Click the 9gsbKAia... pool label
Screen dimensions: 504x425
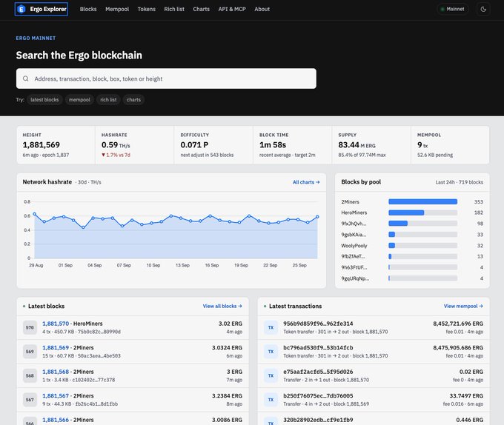(x=354, y=235)
